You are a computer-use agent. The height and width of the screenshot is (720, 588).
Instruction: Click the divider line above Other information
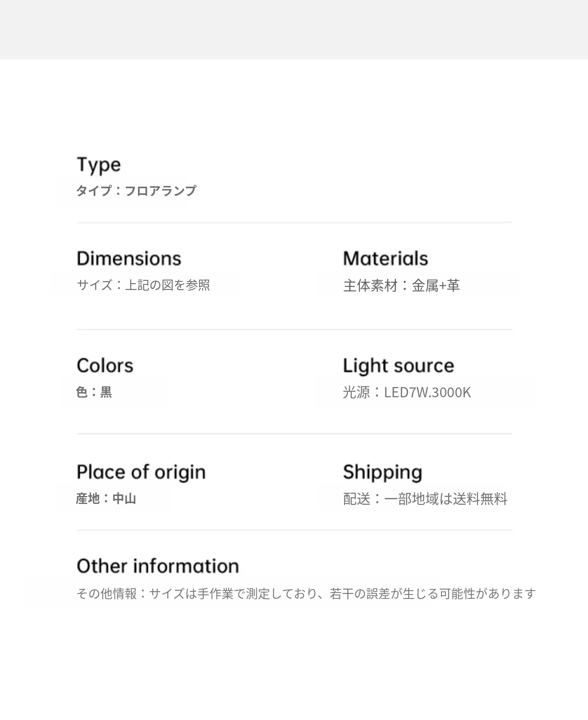click(294, 530)
